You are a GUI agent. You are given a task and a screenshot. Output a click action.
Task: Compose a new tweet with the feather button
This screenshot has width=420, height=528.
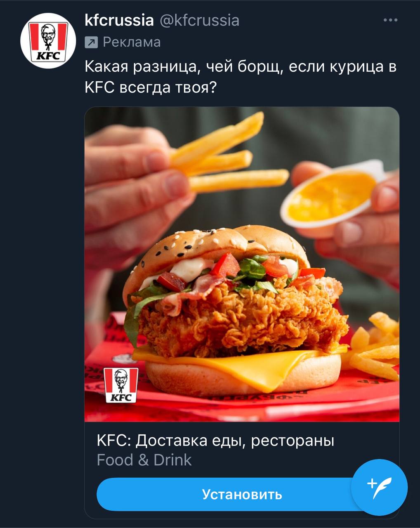pos(379,487)
